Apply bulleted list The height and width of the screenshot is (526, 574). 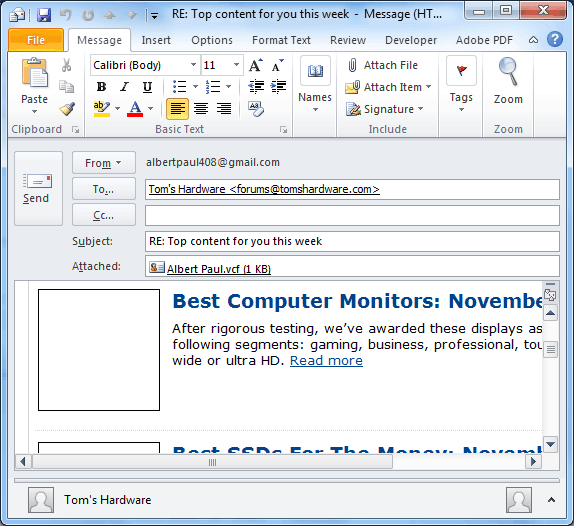pos(179,87)
